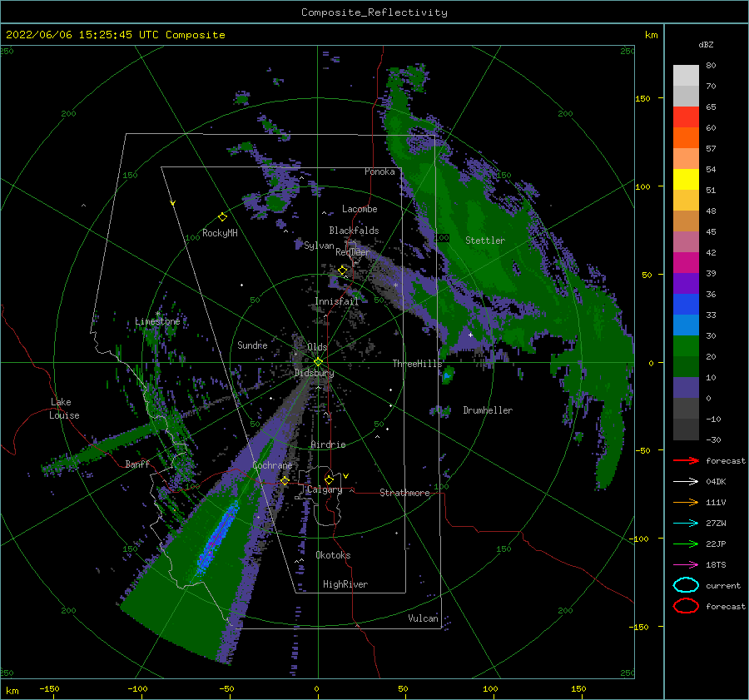
Task: Pick the green 22JP arrow icon
Action: pos(686,544)
